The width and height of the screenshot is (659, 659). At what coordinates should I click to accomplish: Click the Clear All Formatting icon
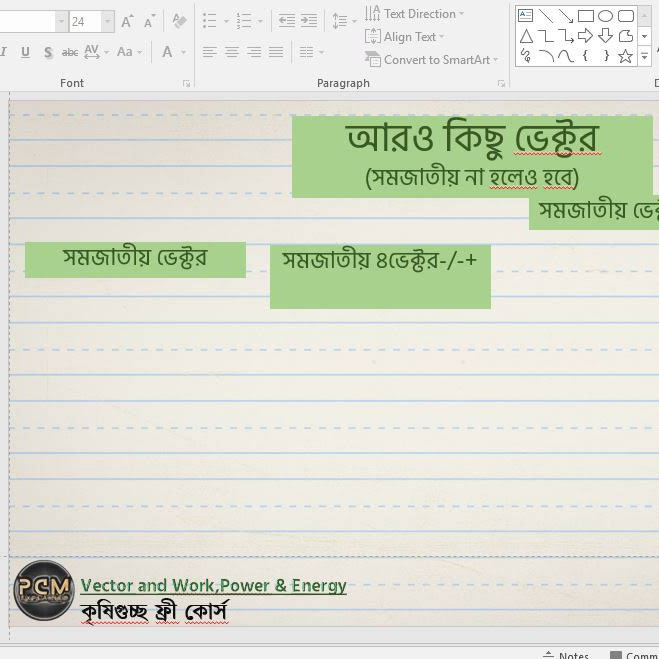click(179, 21)
